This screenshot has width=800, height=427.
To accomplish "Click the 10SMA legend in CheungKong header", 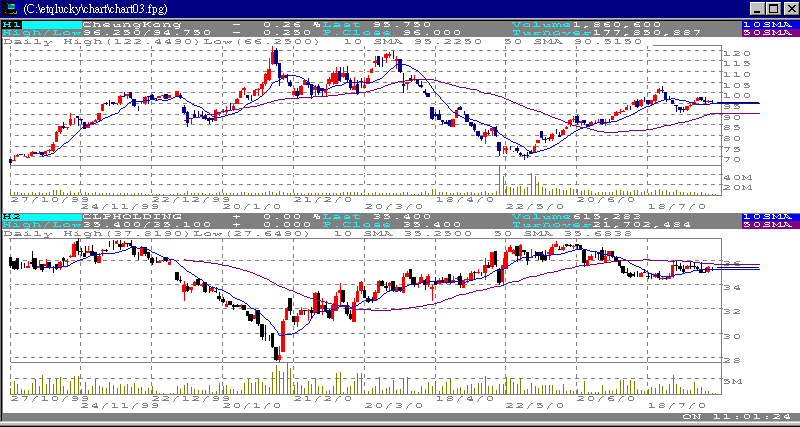I will [770, 24].
